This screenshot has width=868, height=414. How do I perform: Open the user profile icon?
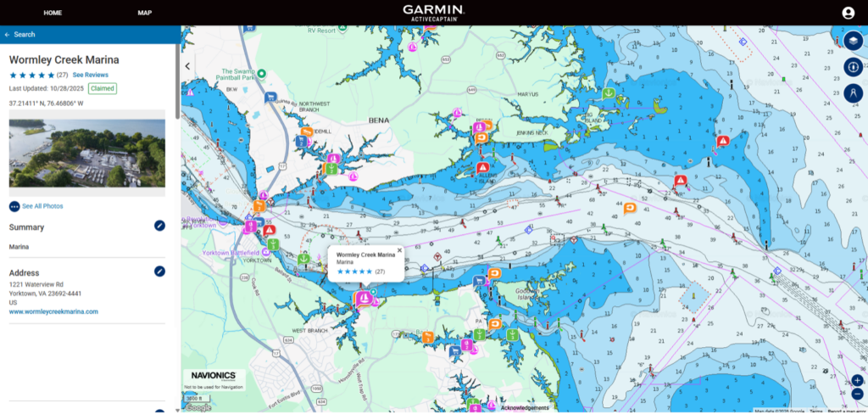[848, 13]
